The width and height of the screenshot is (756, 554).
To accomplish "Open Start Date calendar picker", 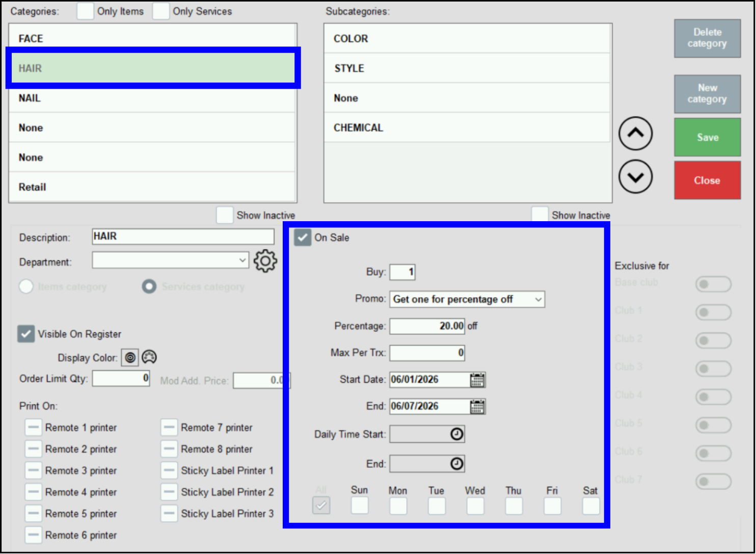I will 477,380.
